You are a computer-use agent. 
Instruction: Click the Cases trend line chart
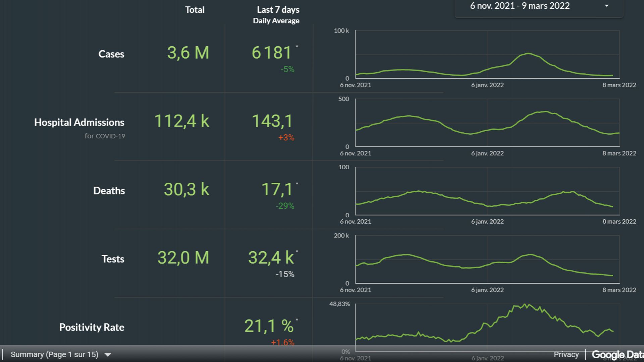487,54
